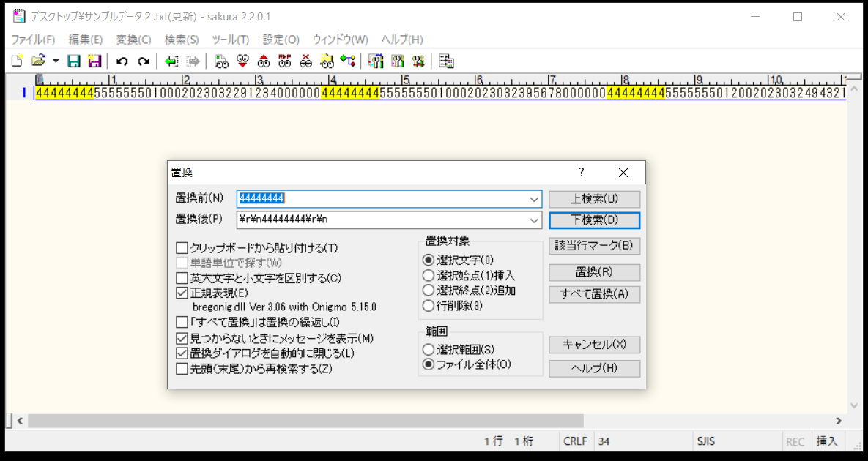Expand the open-file history dropdown arrow
This screenshot has width=868, height=461.
coord(56,61)
